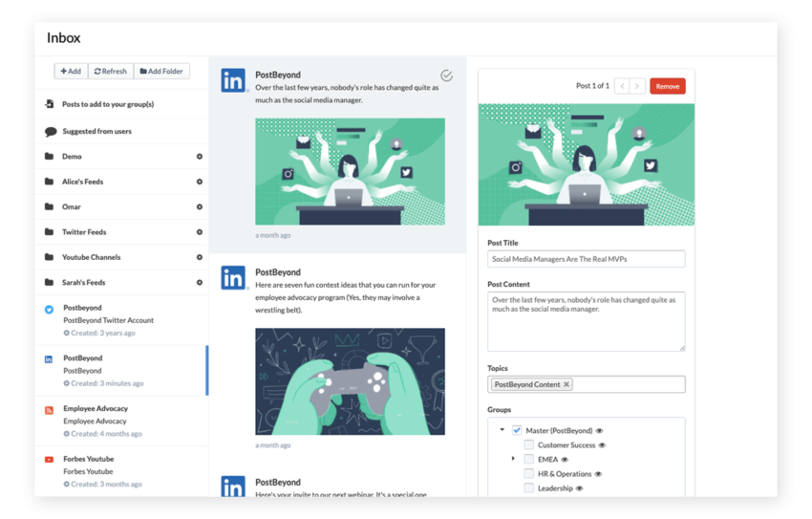Edit the Post Content text area

(587, 322)
